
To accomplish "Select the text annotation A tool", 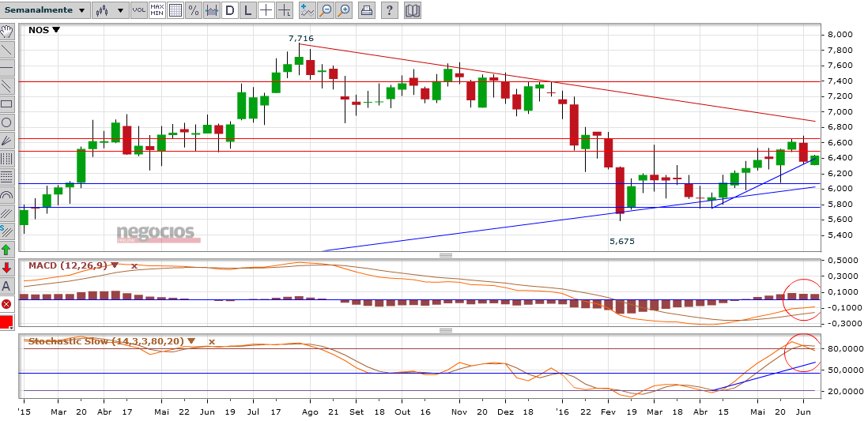I will pyautogui.click(x=6, y=286).
